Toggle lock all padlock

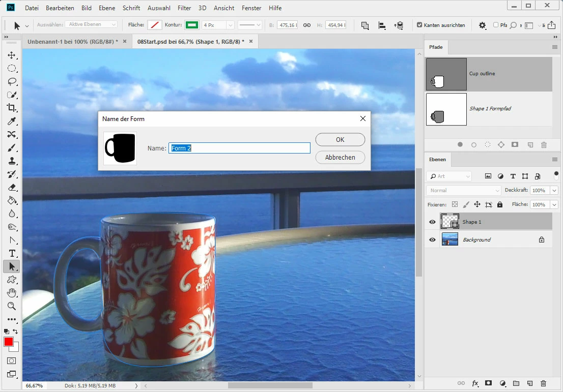[x=500, y=204]
